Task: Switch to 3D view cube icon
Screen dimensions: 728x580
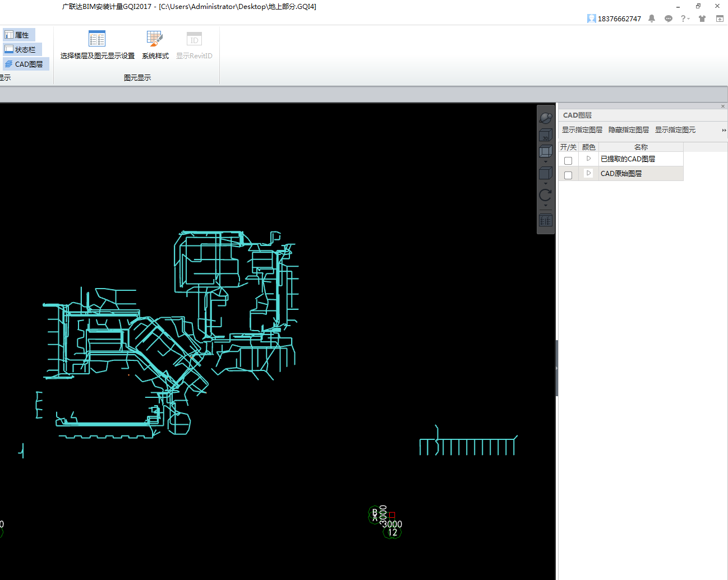Action: (545, 136)
